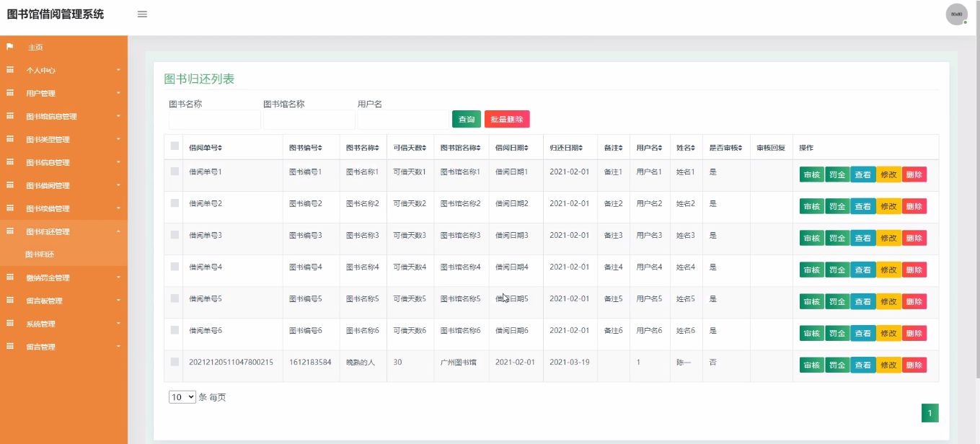Viewport: 980px width, 444px height.
Task: Check the row for 借阅单号6
Action: (175, 330)
